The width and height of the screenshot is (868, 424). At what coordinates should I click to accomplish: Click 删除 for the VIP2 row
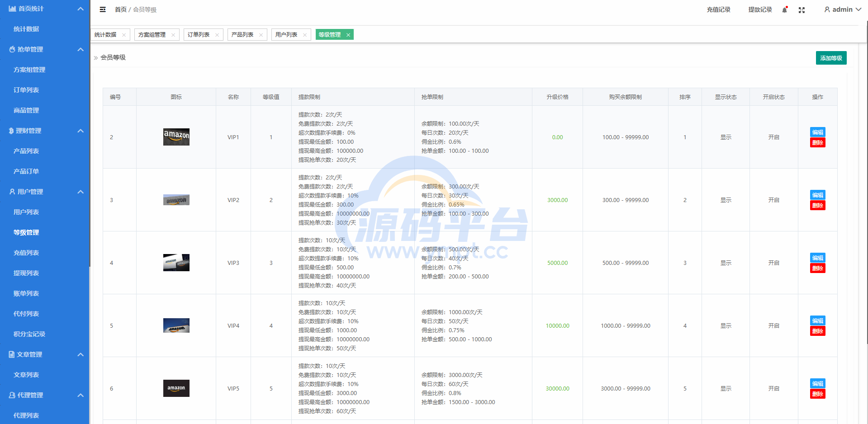tap(818, 205)
